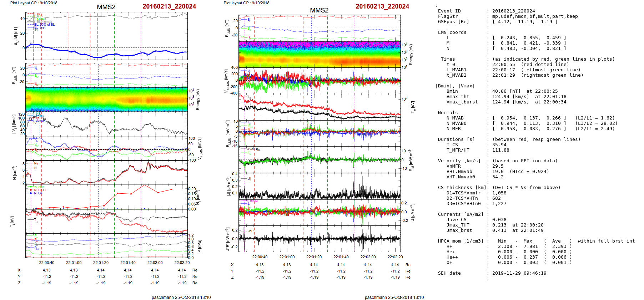
Task: Click the 22:00:40 time tick under left plot
Action: click(x=47, y=263)
